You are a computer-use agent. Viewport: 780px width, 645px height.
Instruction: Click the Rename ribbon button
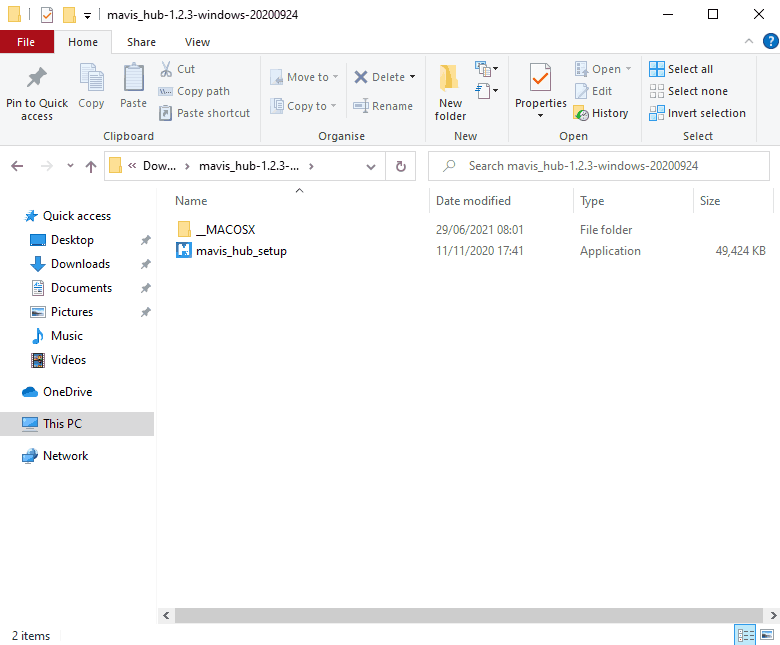pos(383,106)
